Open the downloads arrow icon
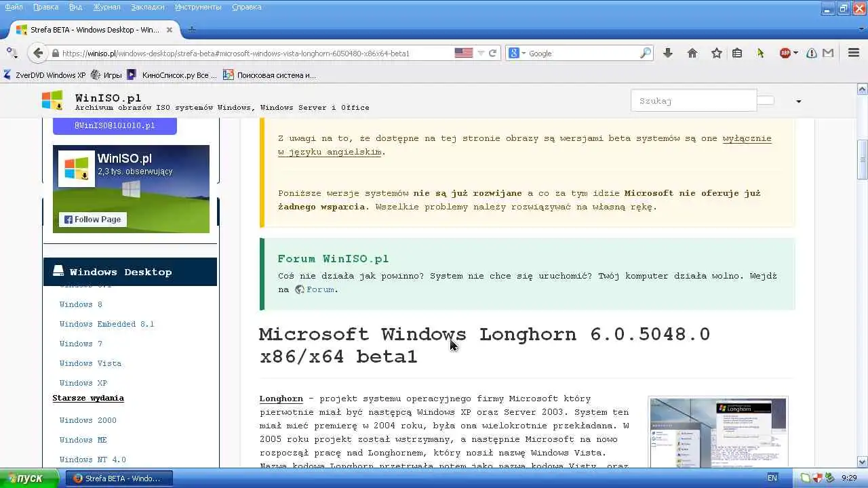Viewport: 868px width, 488px height. coord(668,53)
